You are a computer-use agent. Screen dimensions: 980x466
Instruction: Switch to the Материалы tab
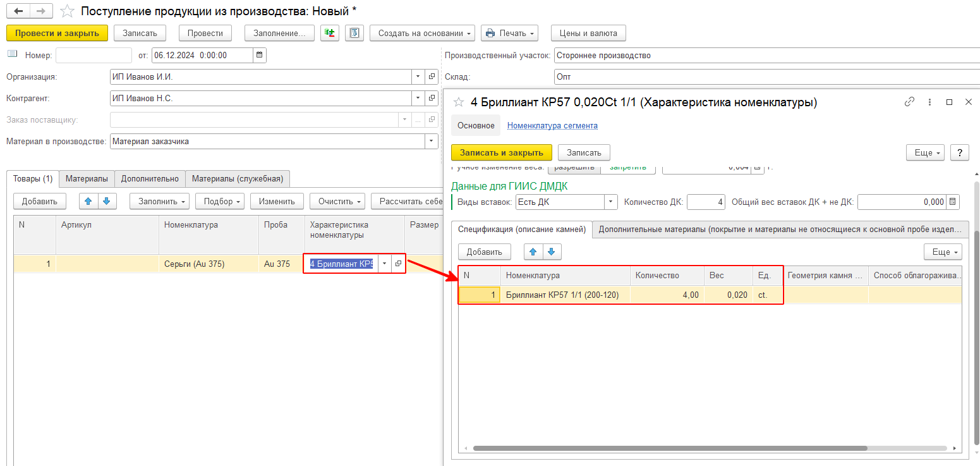click(87, 179)
